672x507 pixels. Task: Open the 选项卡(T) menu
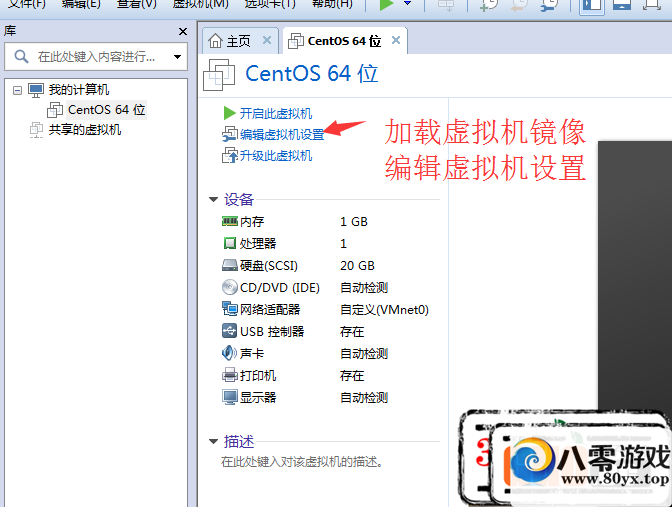point(270,4)
